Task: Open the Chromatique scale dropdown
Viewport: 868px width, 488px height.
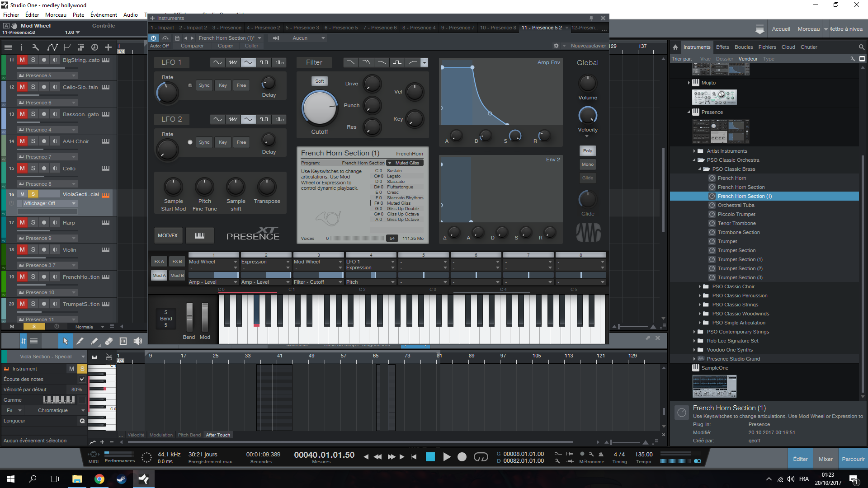Action: click(x=56, y=410)
